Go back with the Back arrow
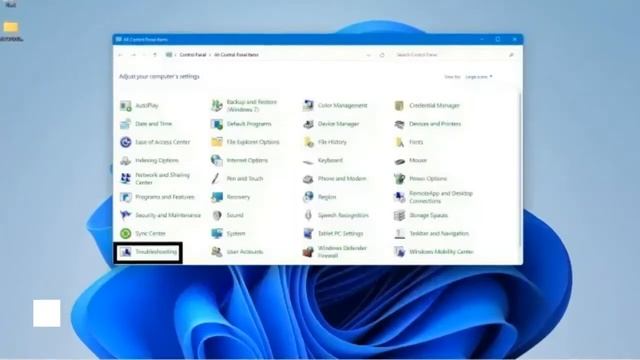 [x=120, y=55]
